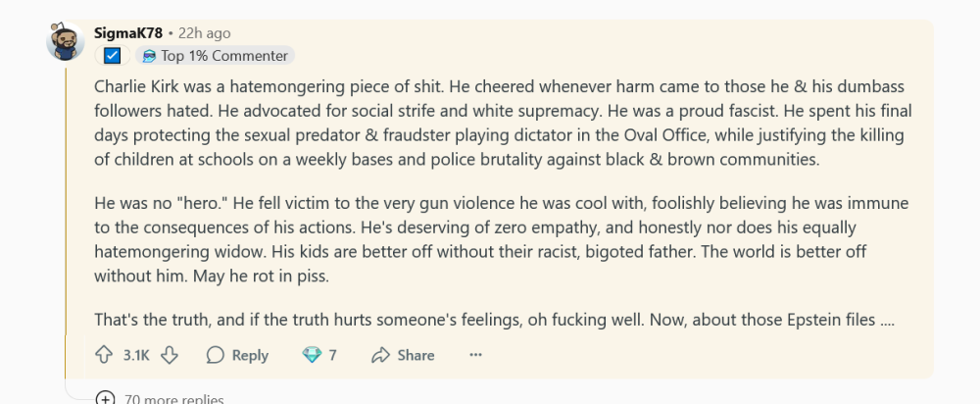Click the Share arrow icon

point(381,355)
